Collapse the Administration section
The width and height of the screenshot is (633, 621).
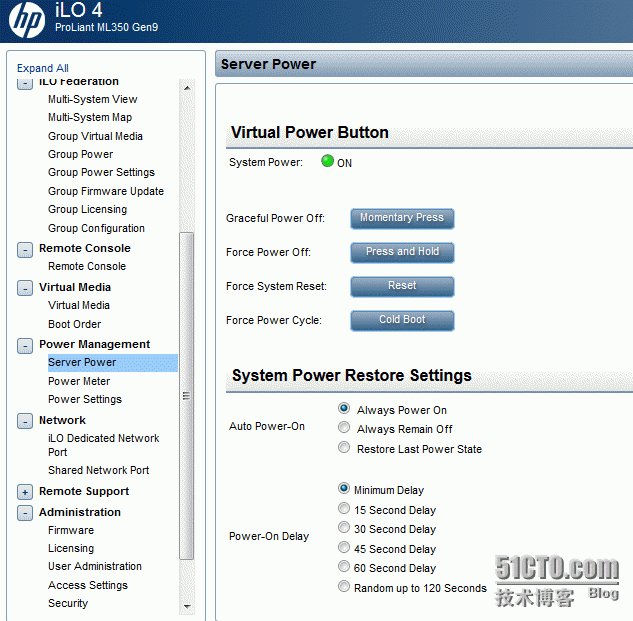[25, 513]
